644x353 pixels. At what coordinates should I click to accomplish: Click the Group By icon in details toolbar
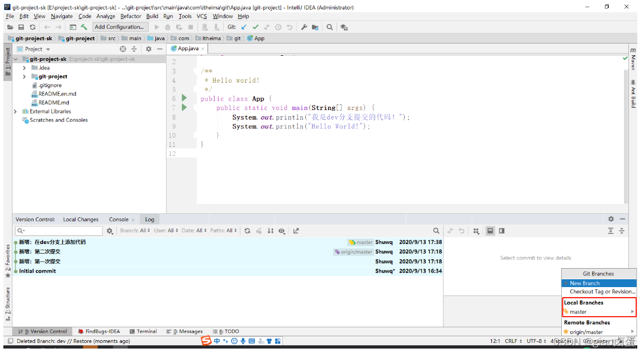(x=476, y=231)
